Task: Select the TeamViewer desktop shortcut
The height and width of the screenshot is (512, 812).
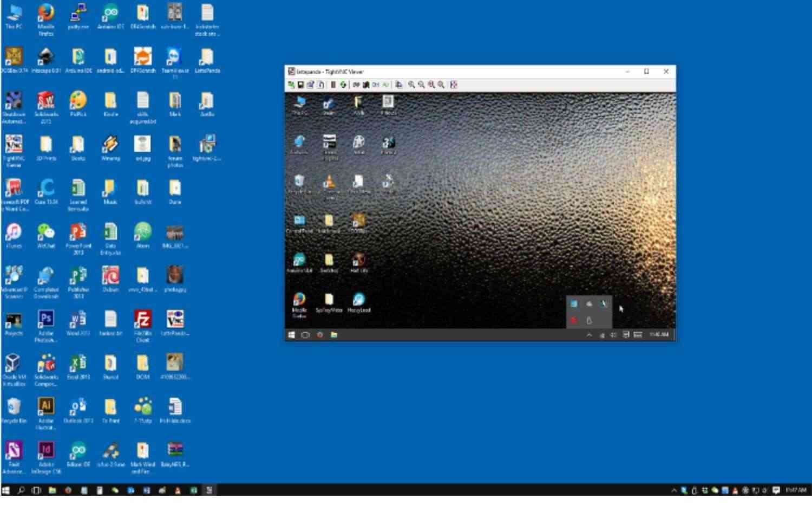Action: click(x=175, y=63)
